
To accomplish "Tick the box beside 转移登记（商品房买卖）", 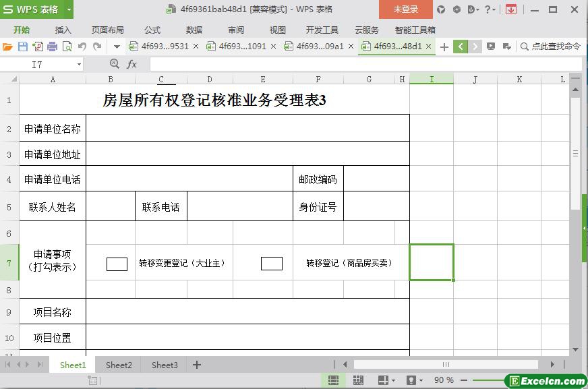I will [x=271, y=264].
